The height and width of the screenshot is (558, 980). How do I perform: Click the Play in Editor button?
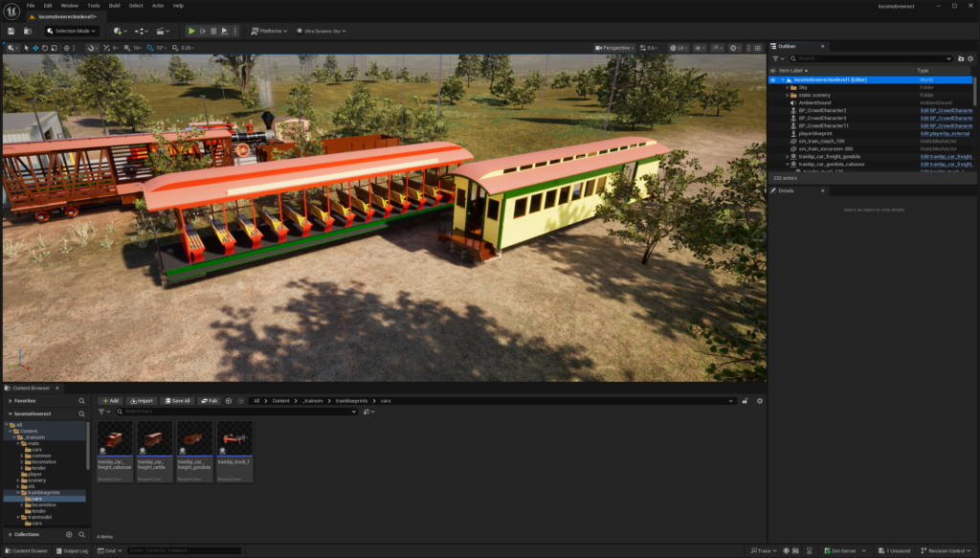(191, 31)
